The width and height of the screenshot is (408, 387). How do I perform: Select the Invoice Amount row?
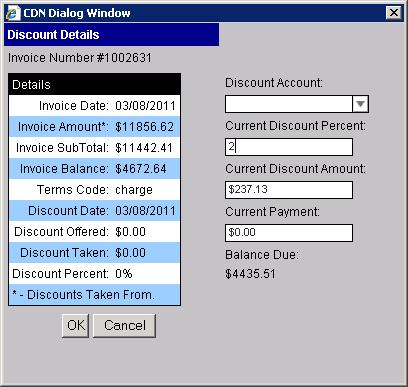pos(95,127)
